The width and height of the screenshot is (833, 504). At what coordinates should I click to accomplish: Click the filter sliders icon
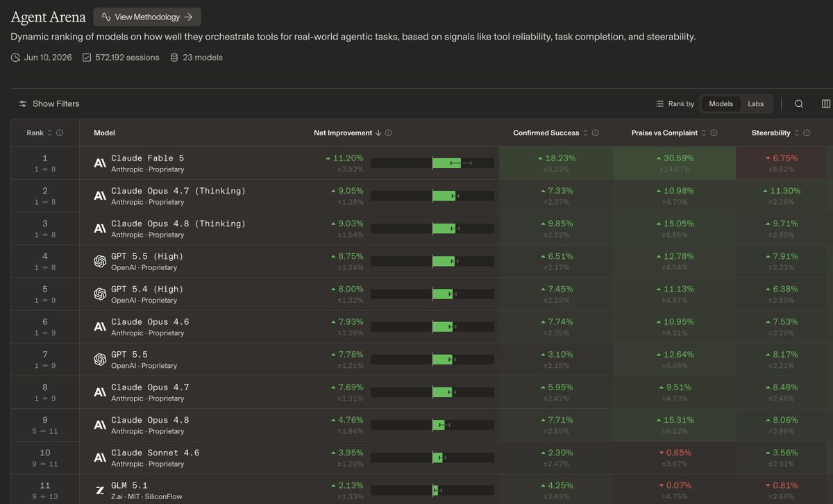pyautogui.click(x=23, y=103)
